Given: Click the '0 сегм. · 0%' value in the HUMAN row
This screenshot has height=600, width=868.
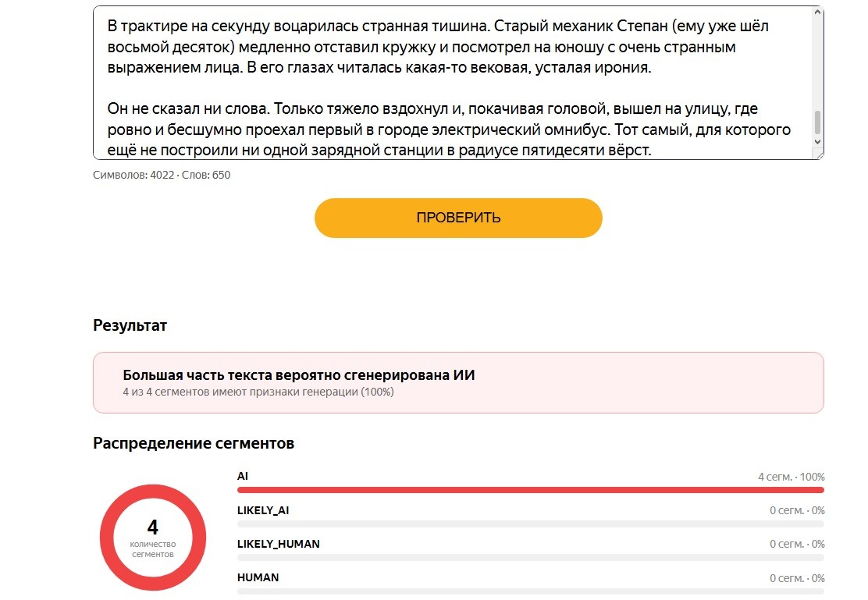Looking at the screenshot, I should coord(797,578).
